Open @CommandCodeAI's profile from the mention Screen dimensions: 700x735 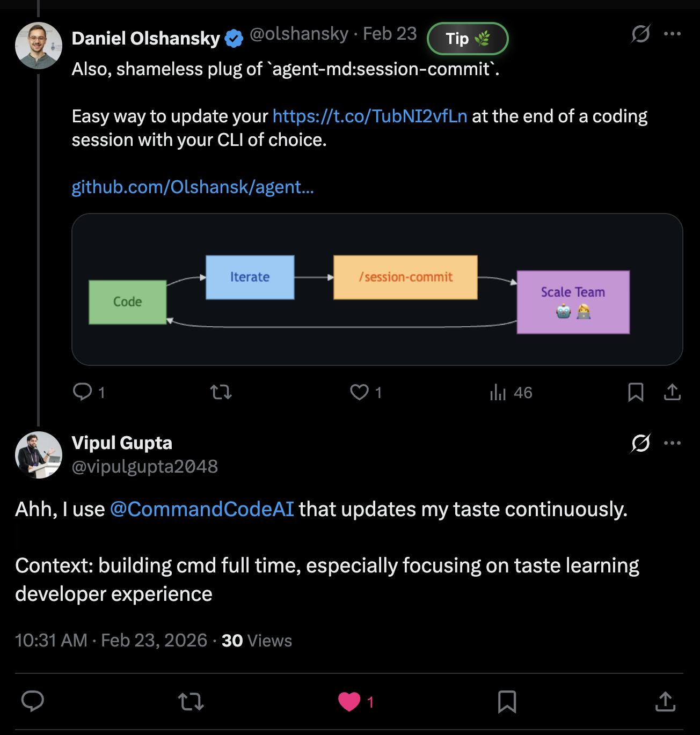(x=202, y=509)
